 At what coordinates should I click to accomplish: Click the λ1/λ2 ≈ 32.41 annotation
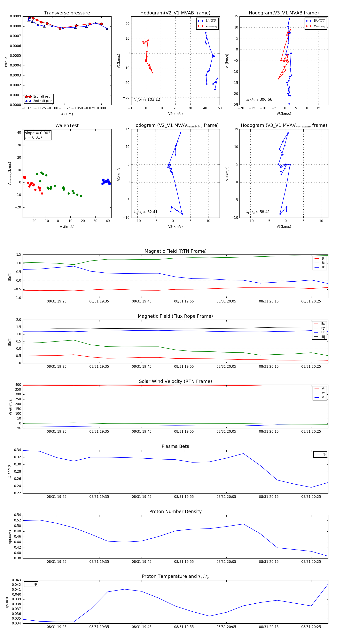click(146, 212)
